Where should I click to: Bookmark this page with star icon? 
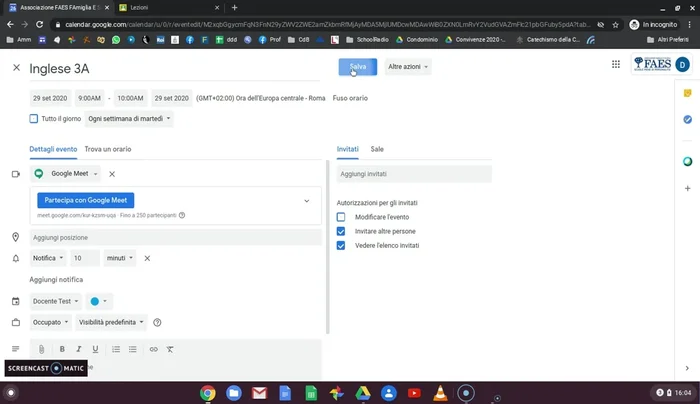616,25
